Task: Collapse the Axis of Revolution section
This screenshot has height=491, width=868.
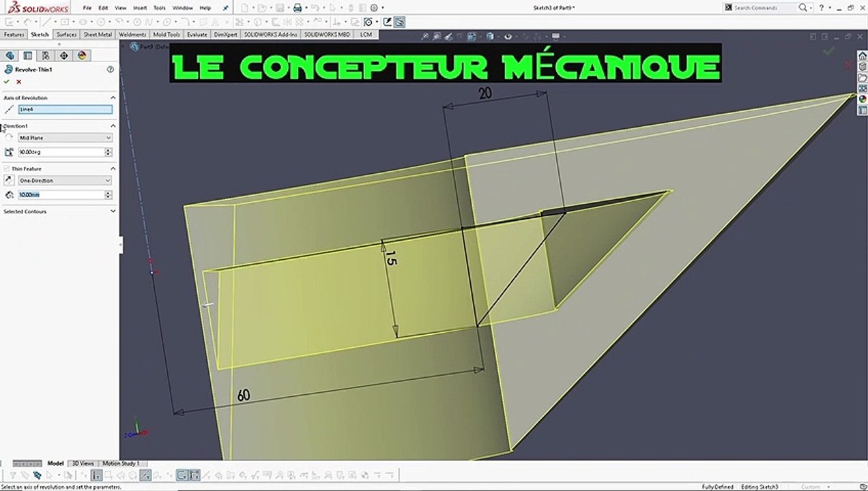Action: click(113, 98)
